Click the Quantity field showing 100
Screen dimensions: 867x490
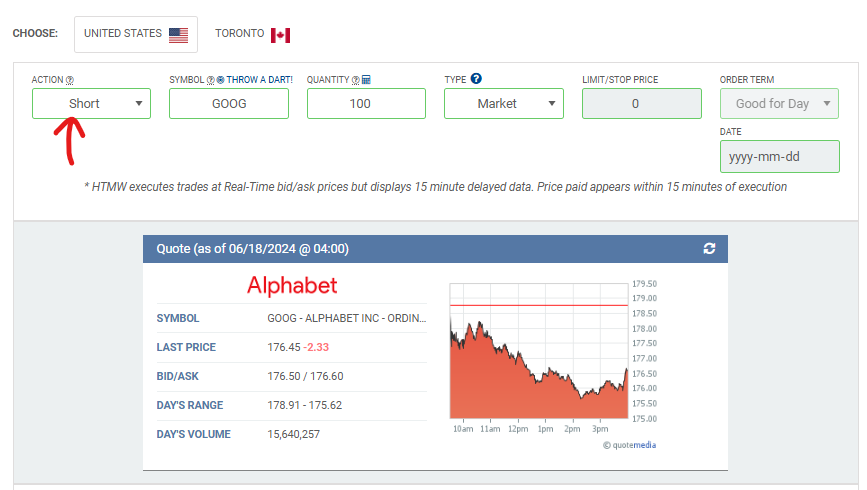pos(366,103)
